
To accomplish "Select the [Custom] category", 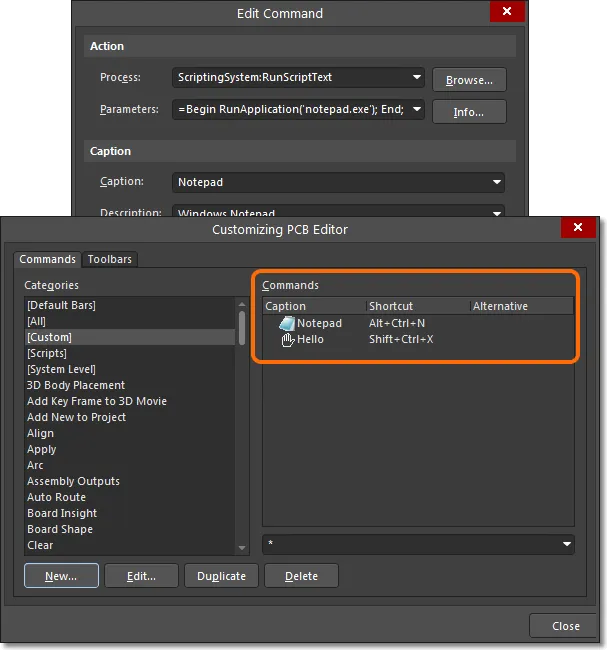I will 130,337.
